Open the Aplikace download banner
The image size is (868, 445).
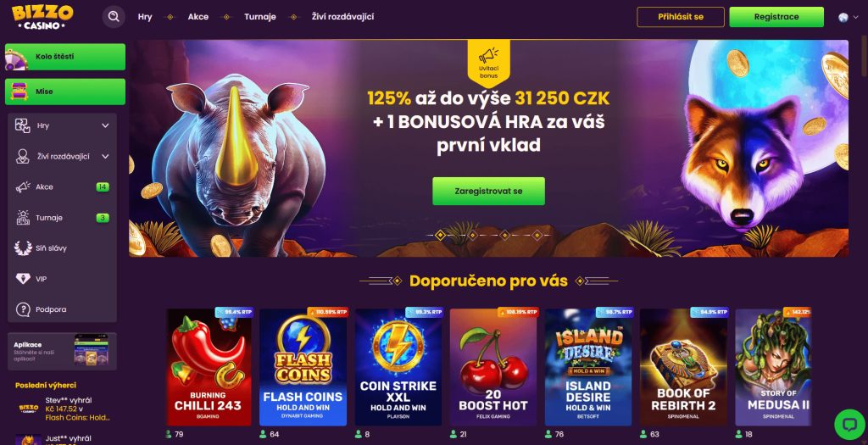coord(62,351)
